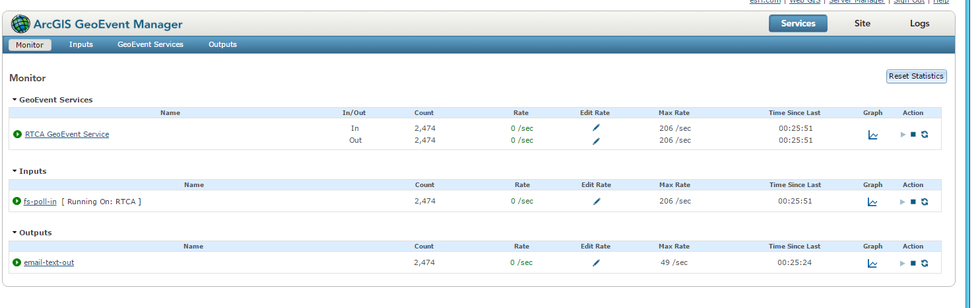Switch to the Logs tab
Screen dimensions: 980x308
[x=919, y=23]
